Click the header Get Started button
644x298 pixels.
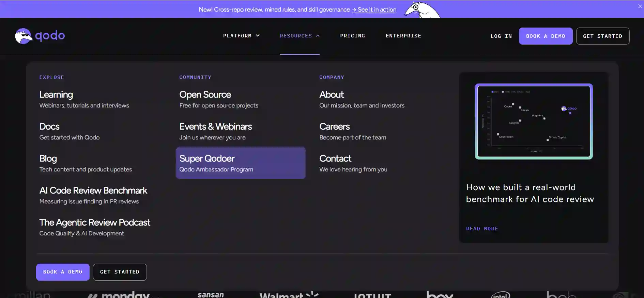[602, 36]
